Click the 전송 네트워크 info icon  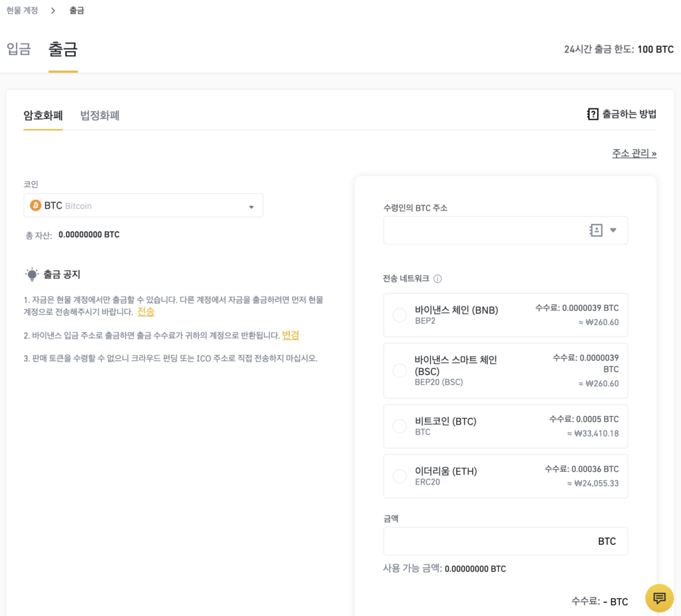click(438, 279)
